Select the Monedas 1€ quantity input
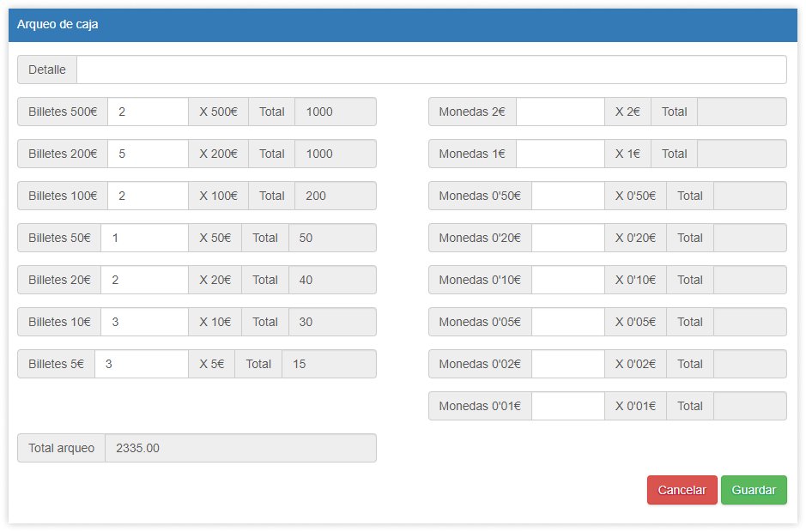Viewport: 806px width, 532px height. (560, 154)
